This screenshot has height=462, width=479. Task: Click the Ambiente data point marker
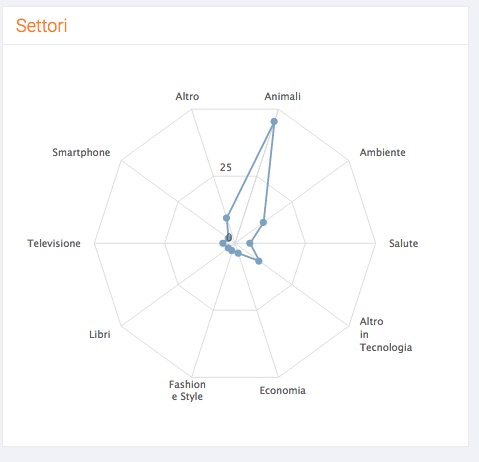[x=263, y=222]
